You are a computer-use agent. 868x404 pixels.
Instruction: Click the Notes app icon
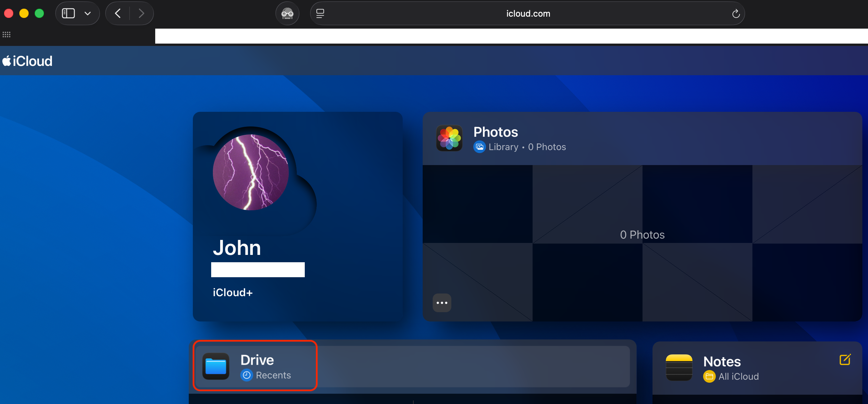coord(678,367)
